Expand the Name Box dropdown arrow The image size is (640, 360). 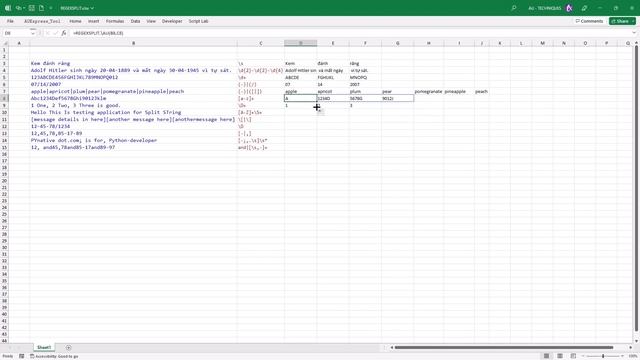[x=33, y=33]
